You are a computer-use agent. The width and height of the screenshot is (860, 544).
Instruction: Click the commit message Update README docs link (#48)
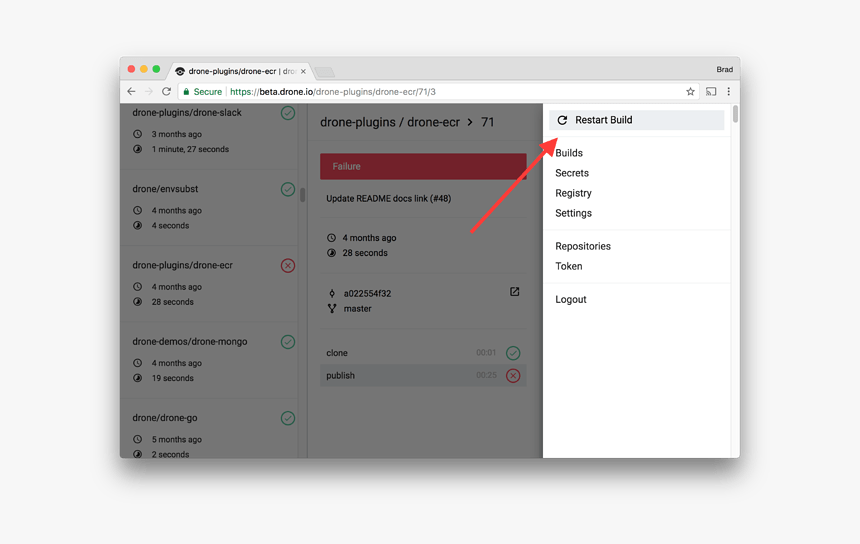coord(388,199)
